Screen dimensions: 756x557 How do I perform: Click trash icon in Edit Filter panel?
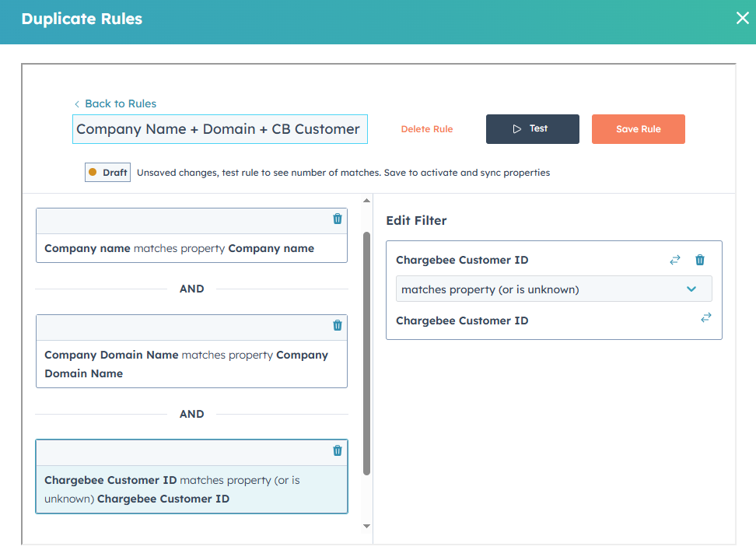[699, 261]
